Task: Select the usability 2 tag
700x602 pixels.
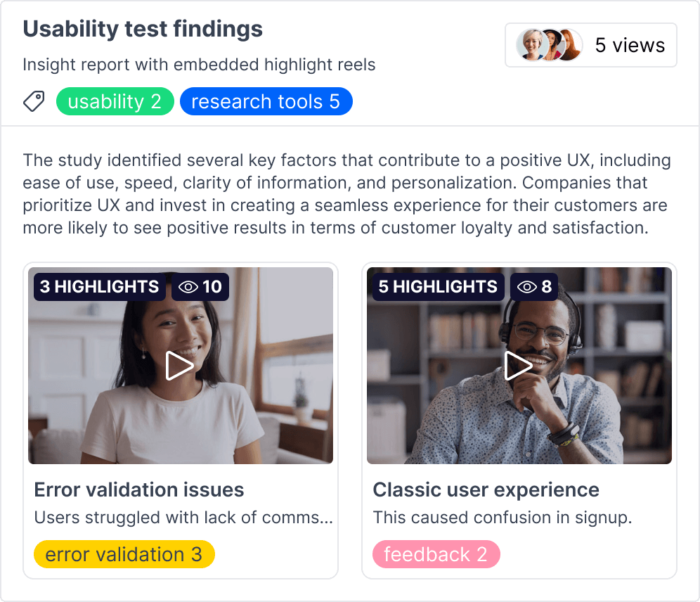Action: point(115,101)
